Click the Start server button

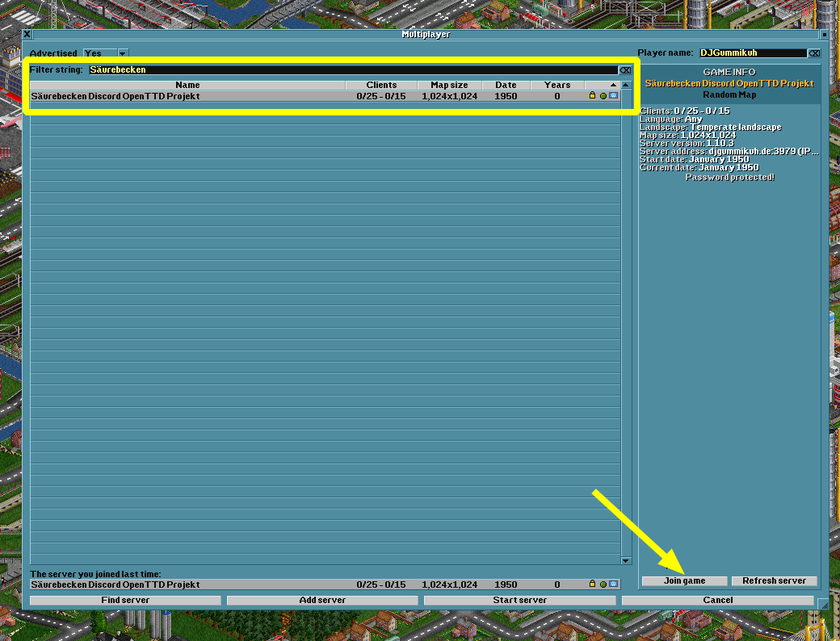point(519,601)
